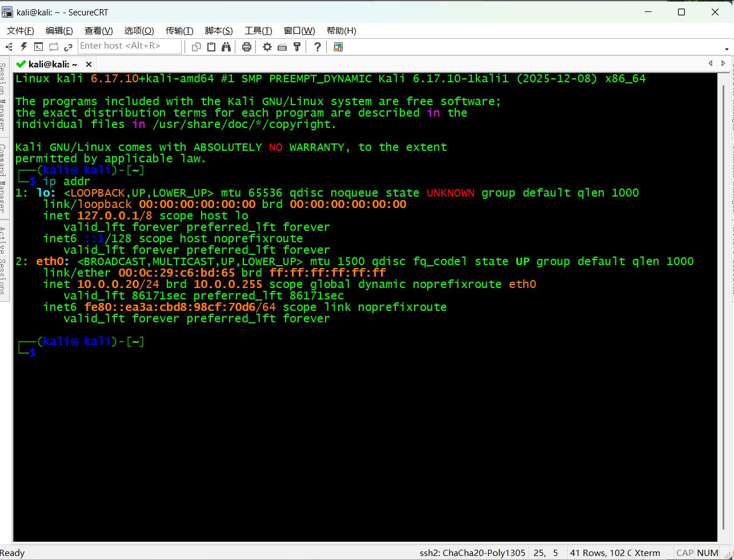Launch Quick Connect with the lightning icon
This screenshot has height=560, width=734.
click(x=23, y=46)
